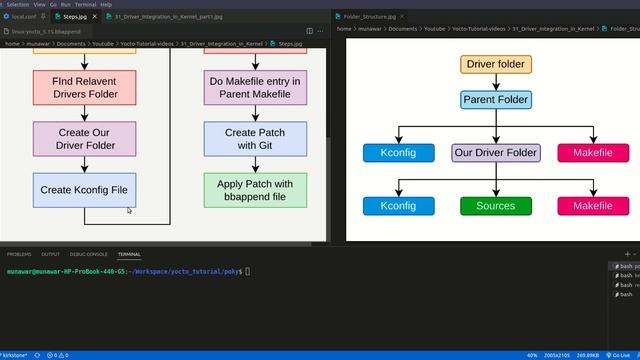Open the Run menu
The width and height of the screenshot is (640, 360).
[66, 4]
